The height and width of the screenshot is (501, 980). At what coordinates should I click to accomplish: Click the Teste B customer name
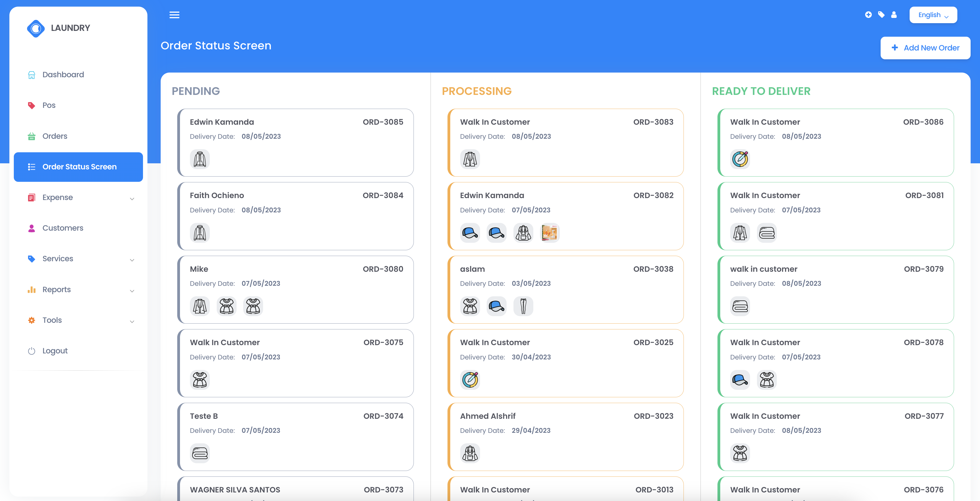[204, 416]
